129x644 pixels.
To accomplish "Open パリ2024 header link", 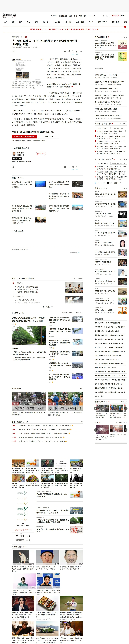I will [54, 16].
